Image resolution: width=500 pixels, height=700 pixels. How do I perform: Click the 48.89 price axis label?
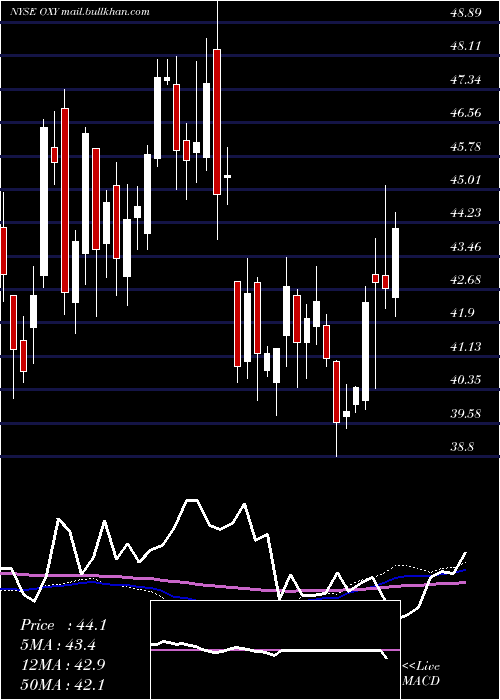tap(466, 13)
